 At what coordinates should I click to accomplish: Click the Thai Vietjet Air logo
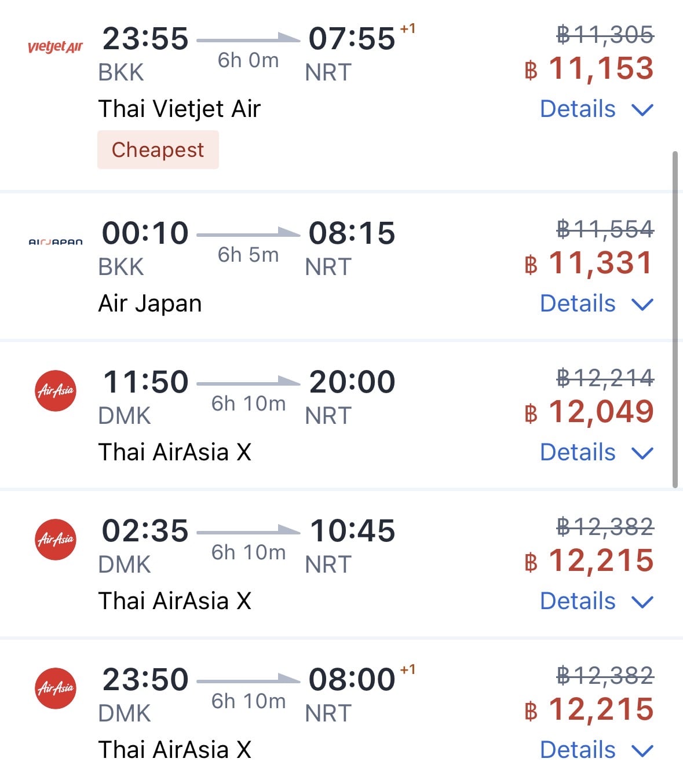point(55,47)
